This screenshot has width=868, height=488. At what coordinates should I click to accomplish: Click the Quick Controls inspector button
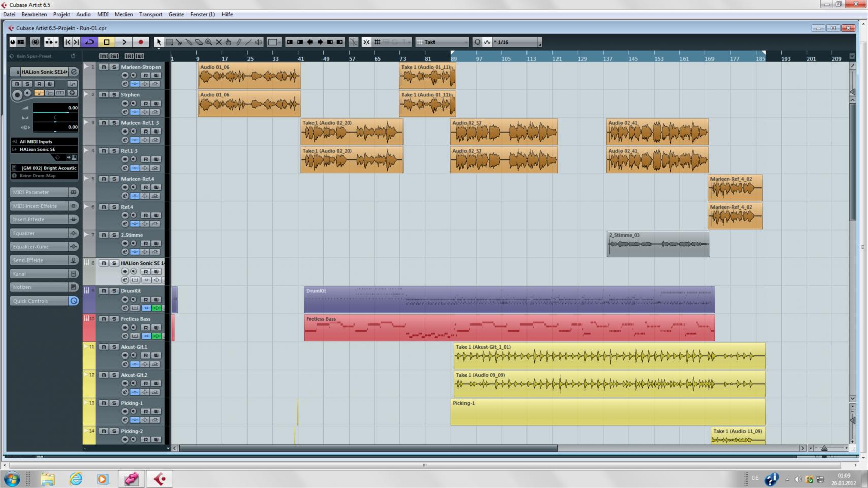(39, 301)
